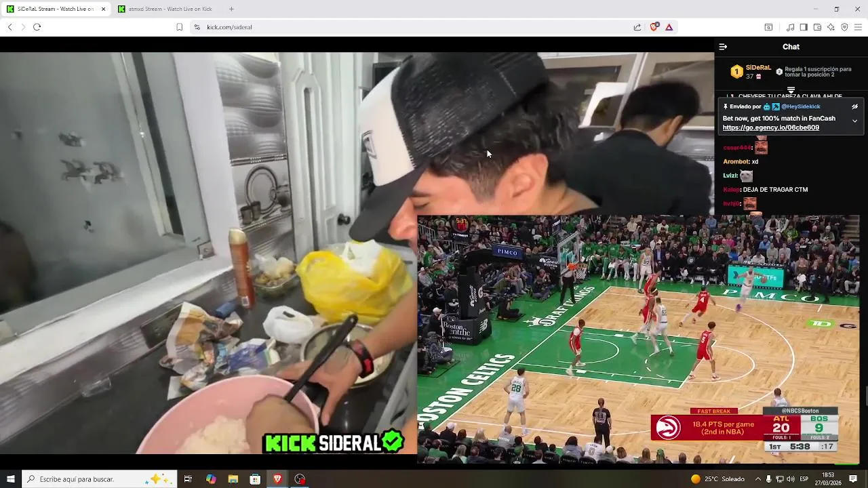Click the Brave browser taskbar icon
This screenshot has width=868, height=488.
(x=277, y=479)
